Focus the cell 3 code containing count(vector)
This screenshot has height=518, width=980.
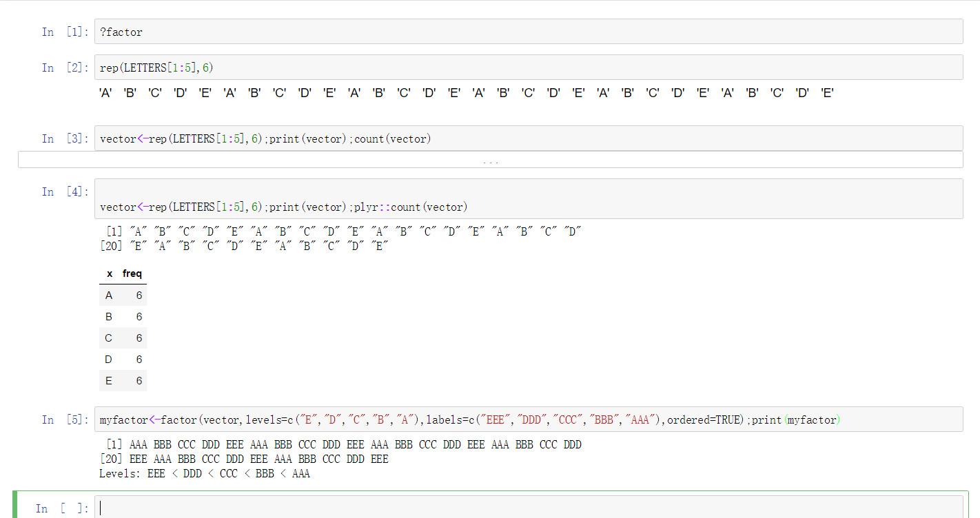(x=529, y=138)
